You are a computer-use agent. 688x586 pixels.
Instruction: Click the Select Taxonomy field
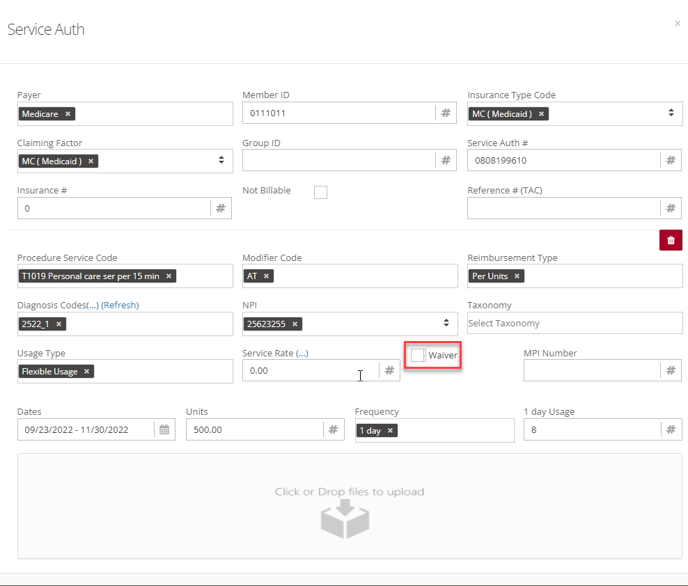tap(575, 323)
